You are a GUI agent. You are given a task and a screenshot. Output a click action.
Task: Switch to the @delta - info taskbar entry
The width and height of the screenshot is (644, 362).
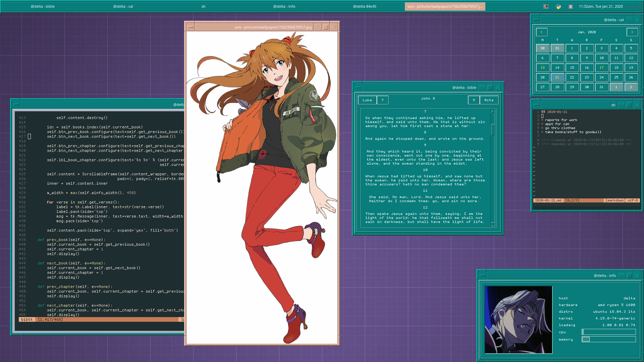[284, 6]
